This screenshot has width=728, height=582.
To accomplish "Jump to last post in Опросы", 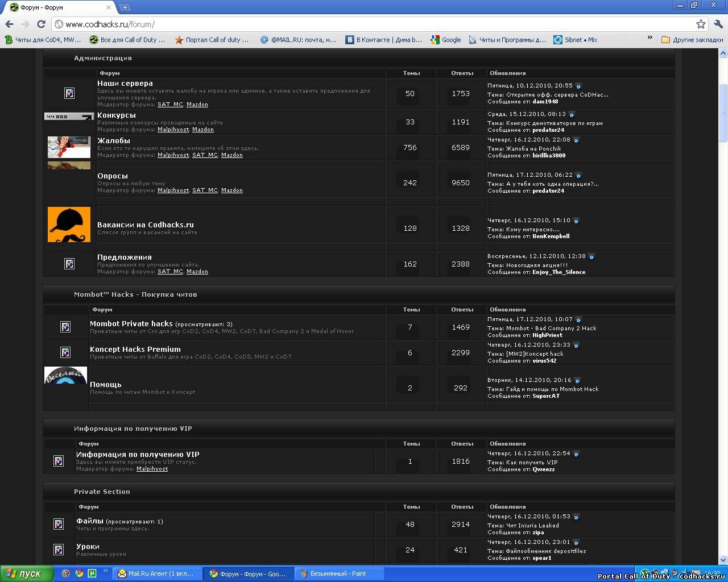I will [578, 175].
